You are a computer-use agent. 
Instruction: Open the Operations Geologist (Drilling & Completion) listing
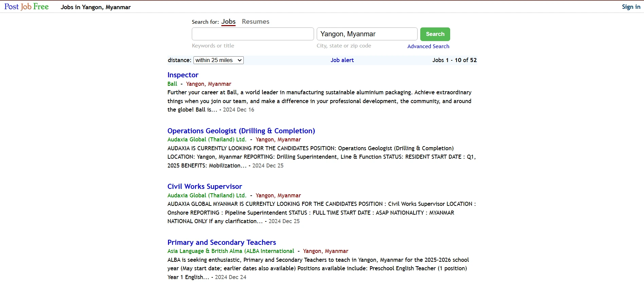(x=241, y=131)
